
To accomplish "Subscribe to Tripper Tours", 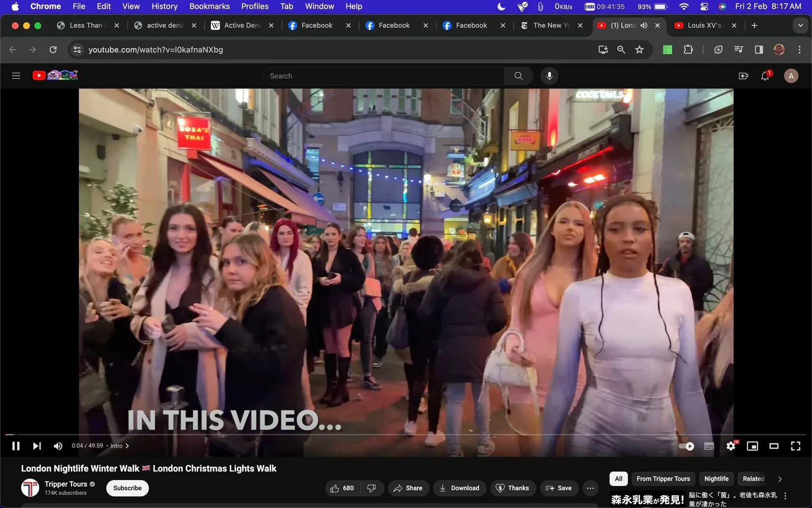I will [x=127, y=488].
